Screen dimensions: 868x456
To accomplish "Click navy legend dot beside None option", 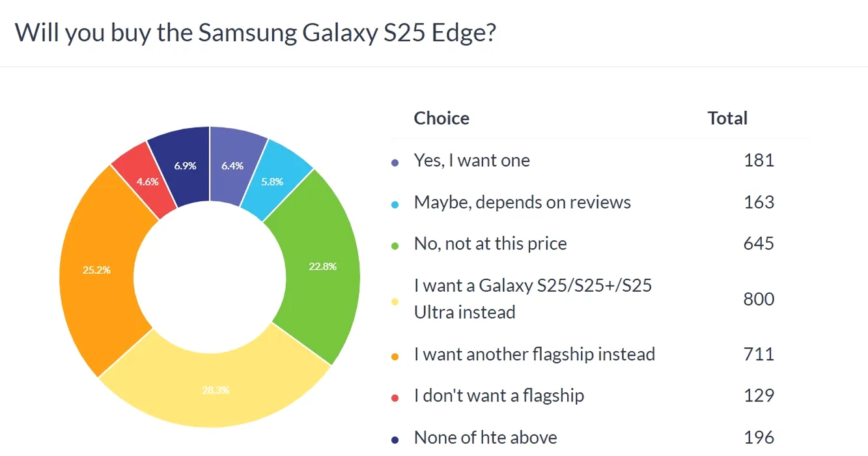I will pos(395,439).
